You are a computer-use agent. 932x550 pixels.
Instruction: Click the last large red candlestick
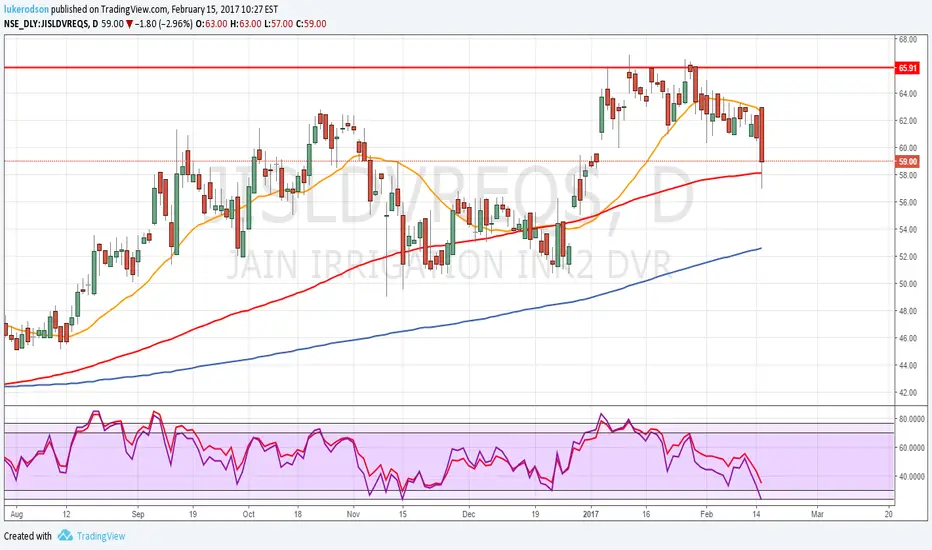point(761,134)
